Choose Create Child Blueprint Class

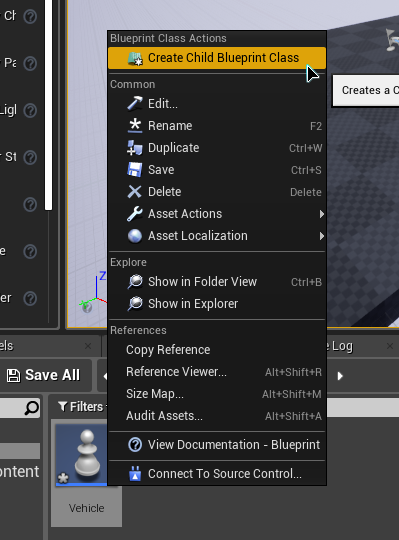tap(217, 58)
